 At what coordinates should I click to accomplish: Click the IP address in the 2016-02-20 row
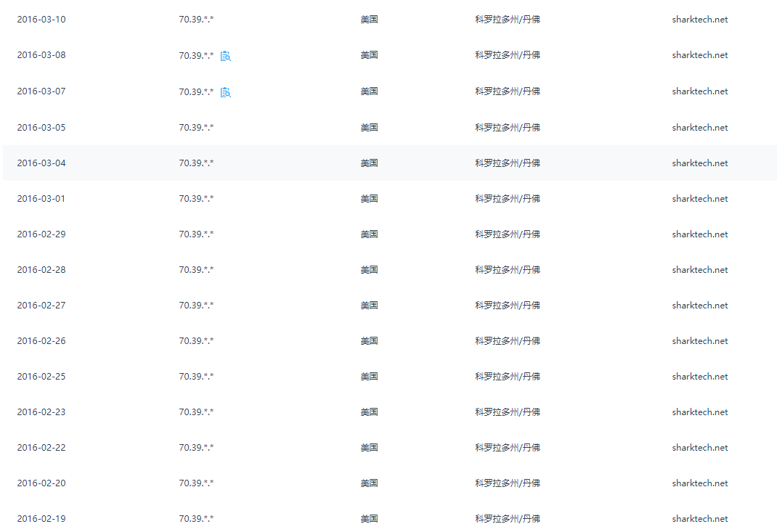tap(196, 483)
